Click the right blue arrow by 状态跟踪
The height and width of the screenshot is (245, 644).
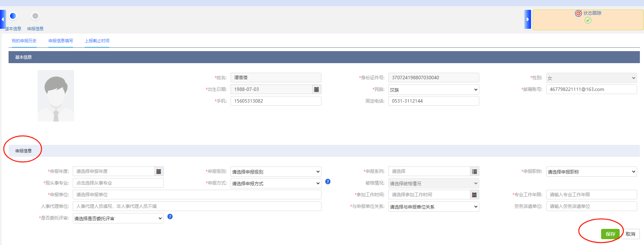coord(528,20)
